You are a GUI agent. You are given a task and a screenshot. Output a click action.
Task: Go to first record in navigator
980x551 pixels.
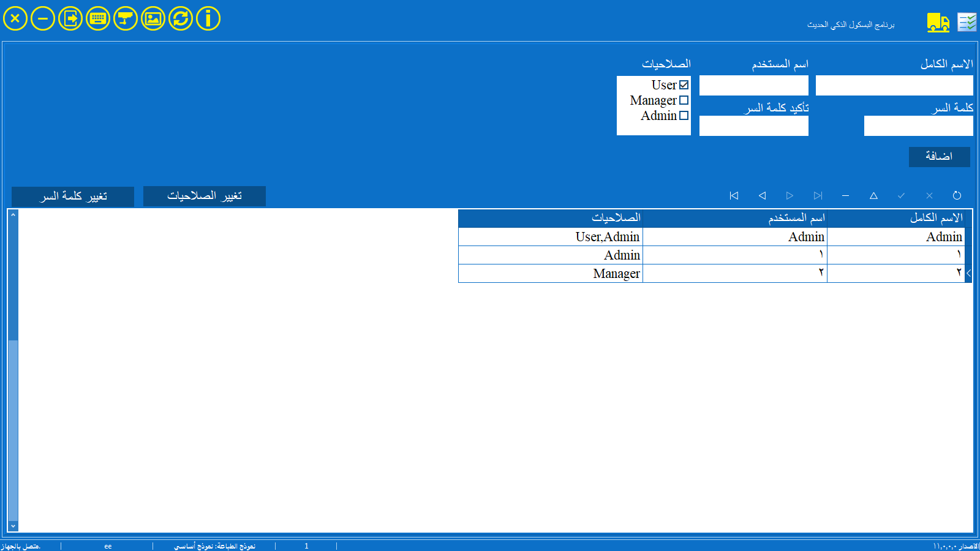(734, 196)
